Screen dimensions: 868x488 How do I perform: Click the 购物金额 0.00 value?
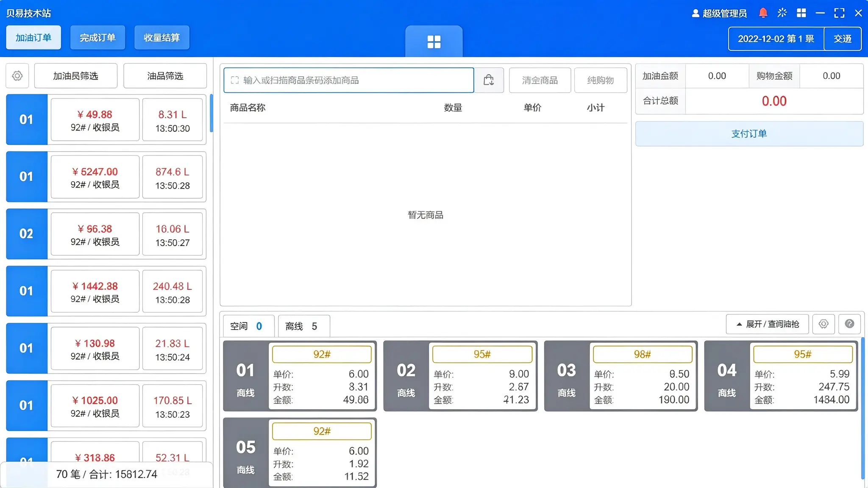pos(831,76)
